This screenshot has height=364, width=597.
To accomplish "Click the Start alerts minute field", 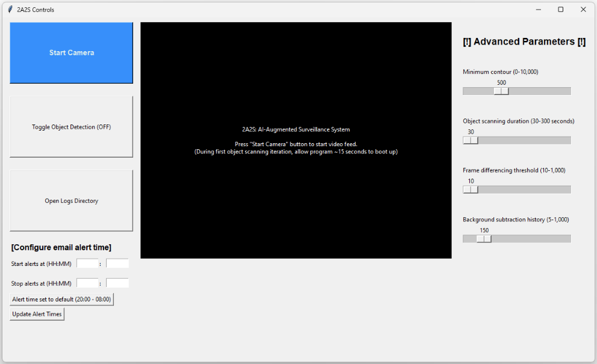I will pyautogui.click(x=117, y=264).
